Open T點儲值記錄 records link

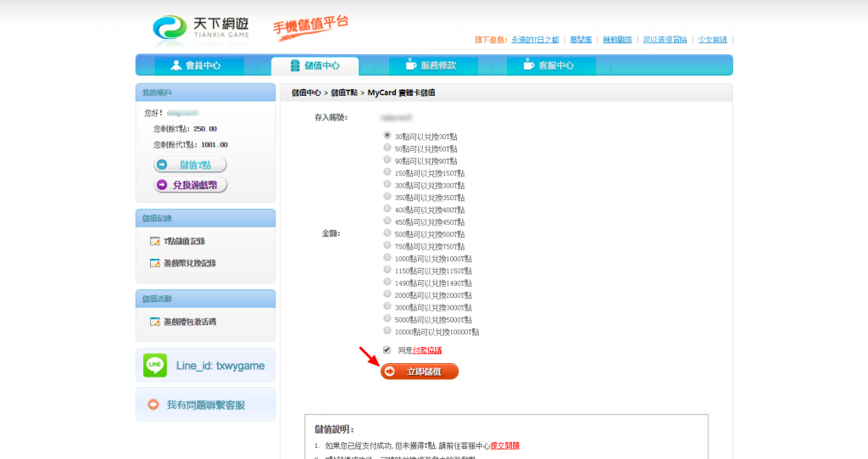point(184,241)
